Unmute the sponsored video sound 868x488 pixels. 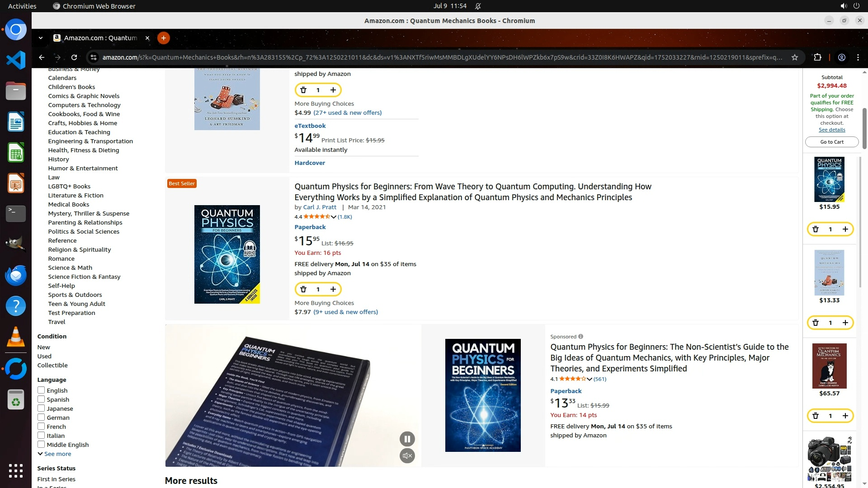tap(407, 455)
